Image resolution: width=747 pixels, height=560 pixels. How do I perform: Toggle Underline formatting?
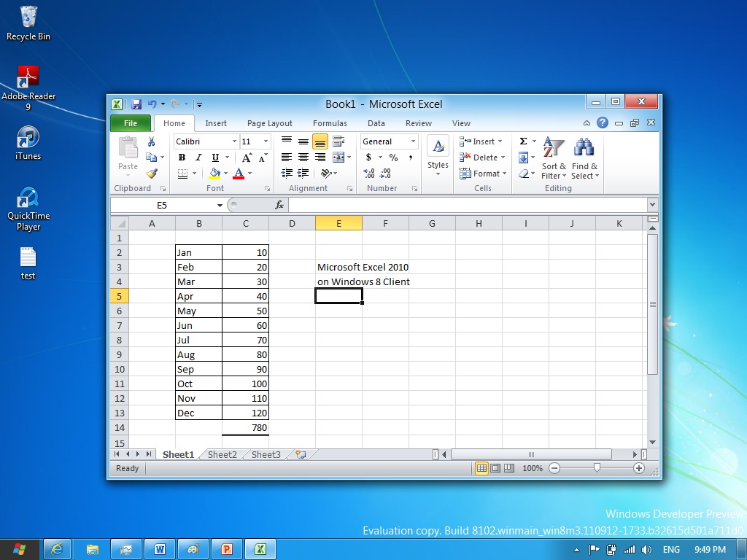215,157
